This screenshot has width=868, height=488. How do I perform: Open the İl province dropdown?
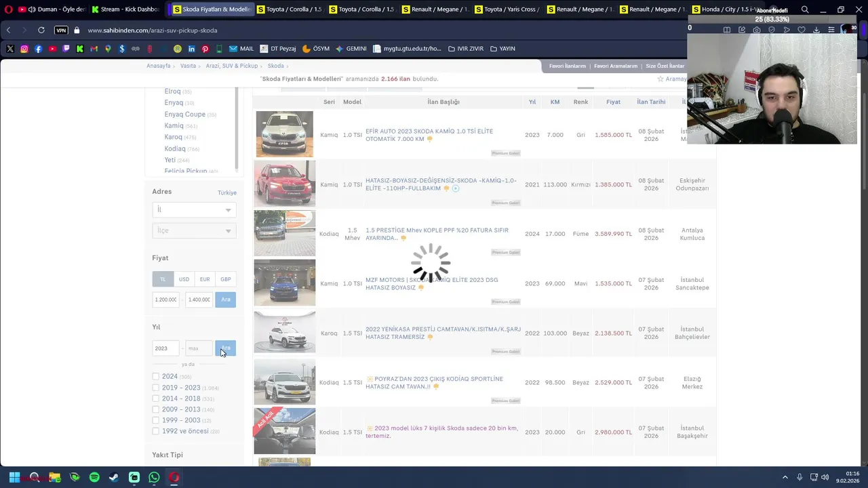click(194, 210)
